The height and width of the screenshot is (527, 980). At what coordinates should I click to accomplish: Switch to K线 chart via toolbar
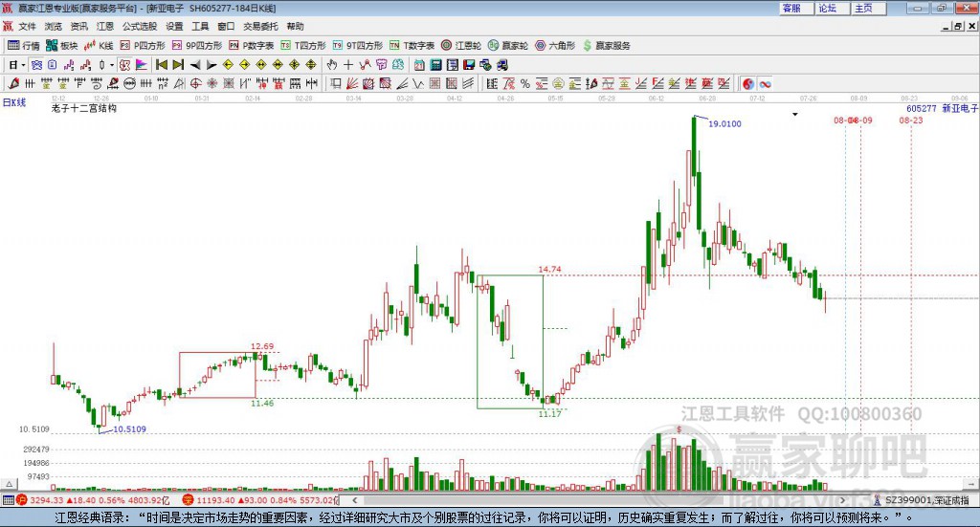pos(99,46)
